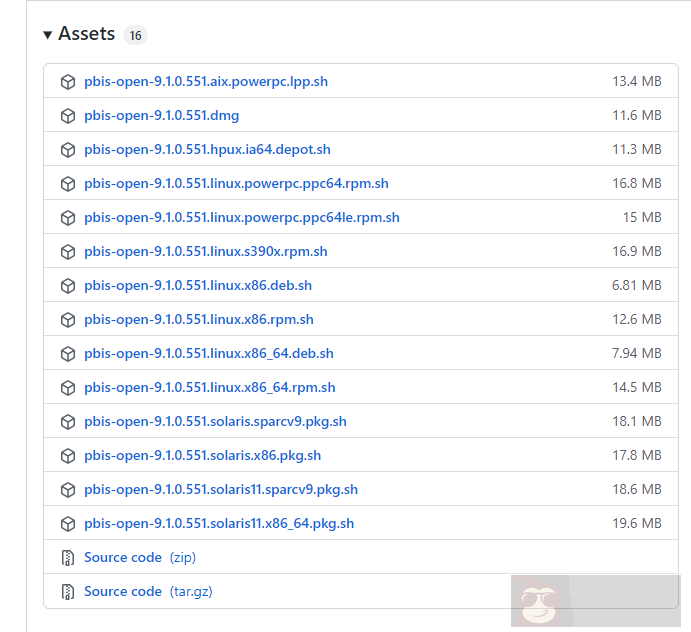
Task: Download the linux.x86_64.rpm.sh package
Action: 210,387
